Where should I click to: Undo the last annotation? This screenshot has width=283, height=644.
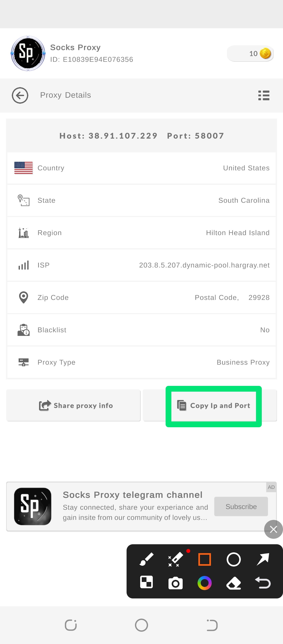pyautogui.click(x=263, y=583)
